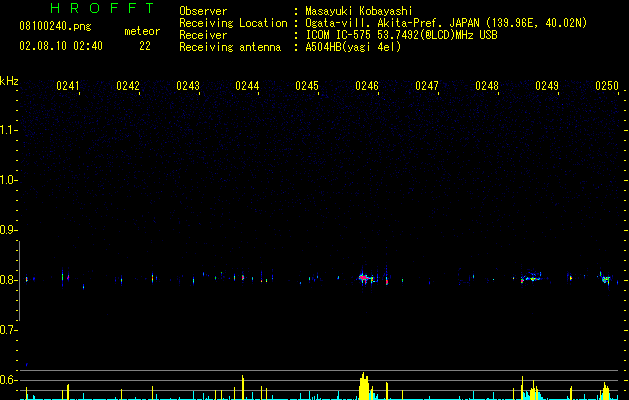Image resolution: width=629 pixels, height=400 pixels.
Task: Select the meteor count value 22
Action: click(145, 46)
